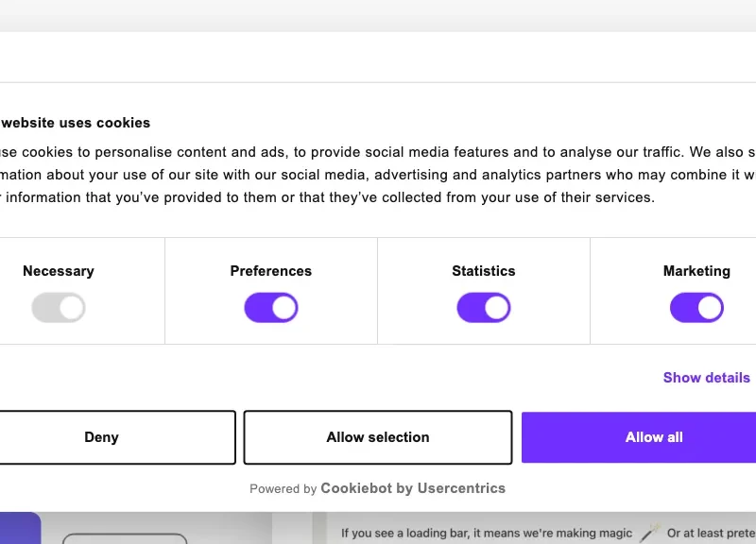Select the Marketing category label
Image resolution: width=756 pixels, height=544 pixels.
(696, 271)
